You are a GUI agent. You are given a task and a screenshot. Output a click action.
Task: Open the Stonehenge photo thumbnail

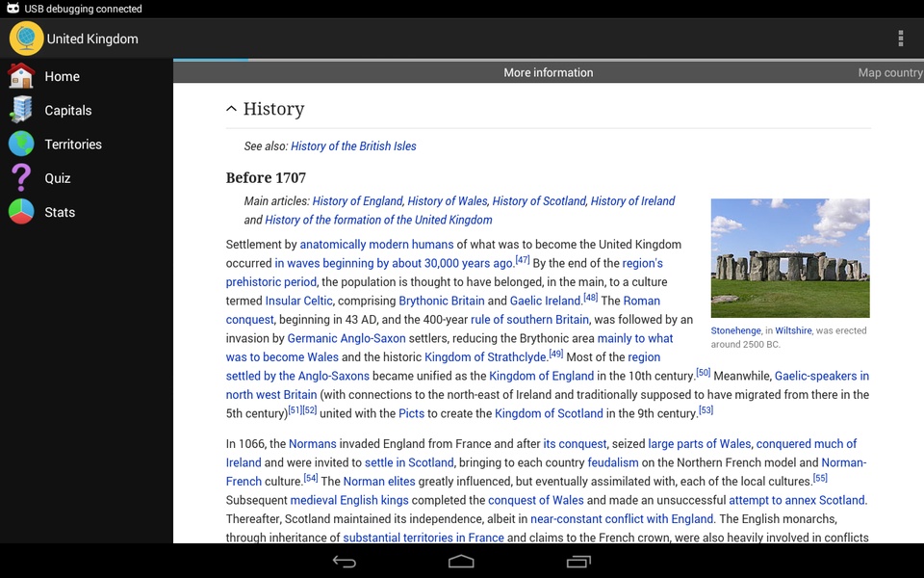pyautogui.click(x=789, y=258)
